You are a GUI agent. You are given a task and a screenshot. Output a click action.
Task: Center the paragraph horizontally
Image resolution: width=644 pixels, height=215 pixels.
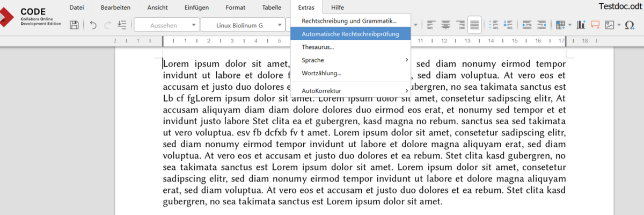[x=445, y=25]
